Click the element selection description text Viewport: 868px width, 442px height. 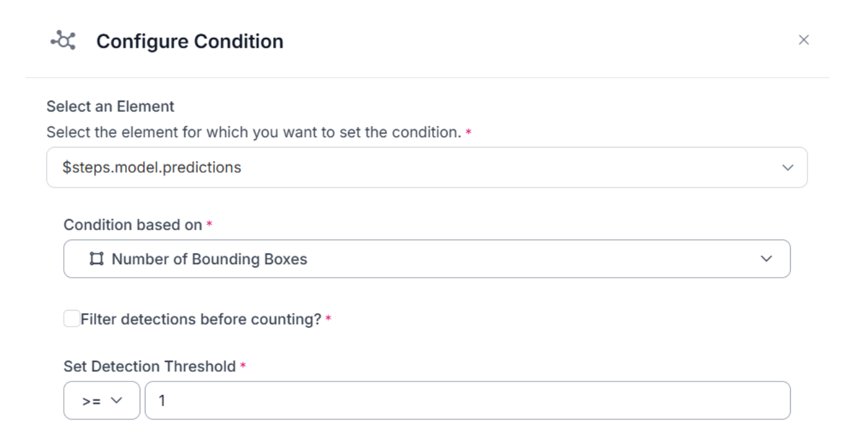tap(254, 133)
